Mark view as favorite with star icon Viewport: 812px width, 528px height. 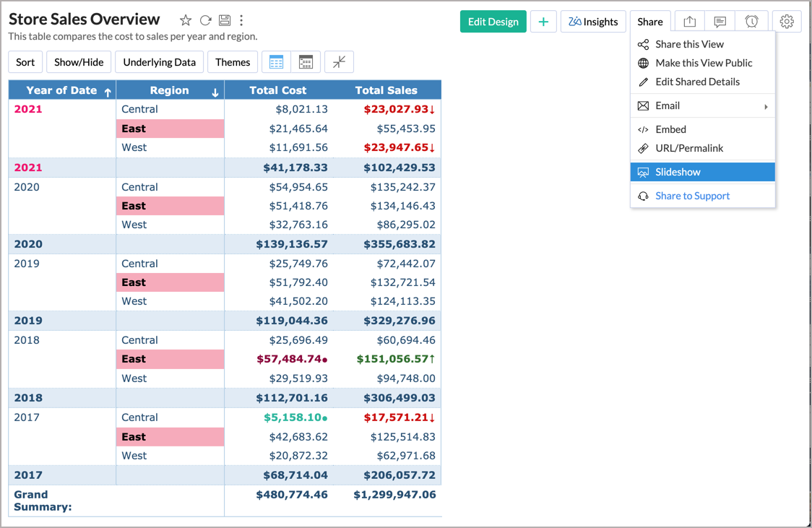(186, 20)
